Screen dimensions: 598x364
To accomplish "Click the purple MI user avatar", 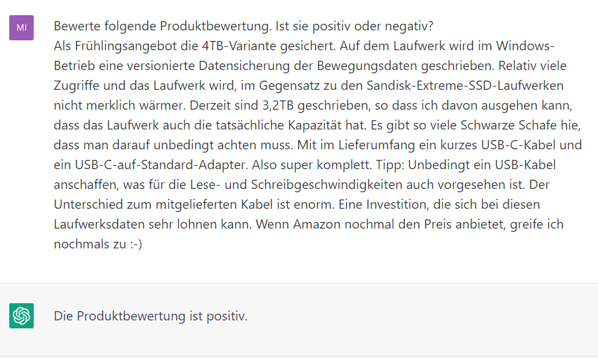I will pyautogui.click(x=21, y=28).
